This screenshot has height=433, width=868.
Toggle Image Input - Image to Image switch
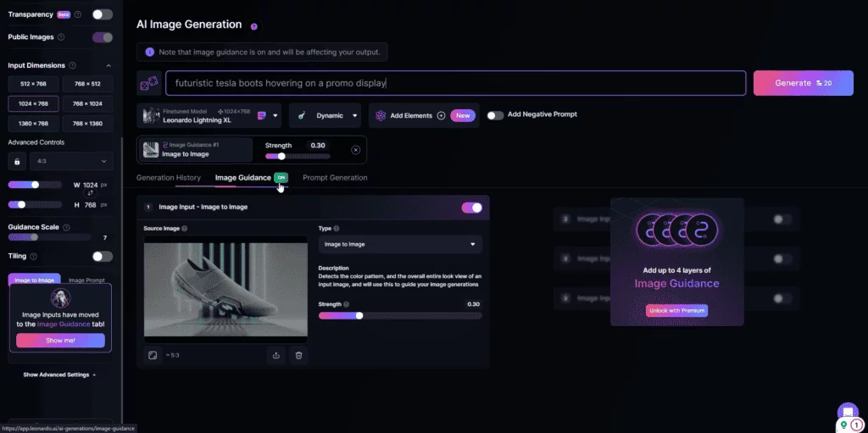[x=472, y=207]
